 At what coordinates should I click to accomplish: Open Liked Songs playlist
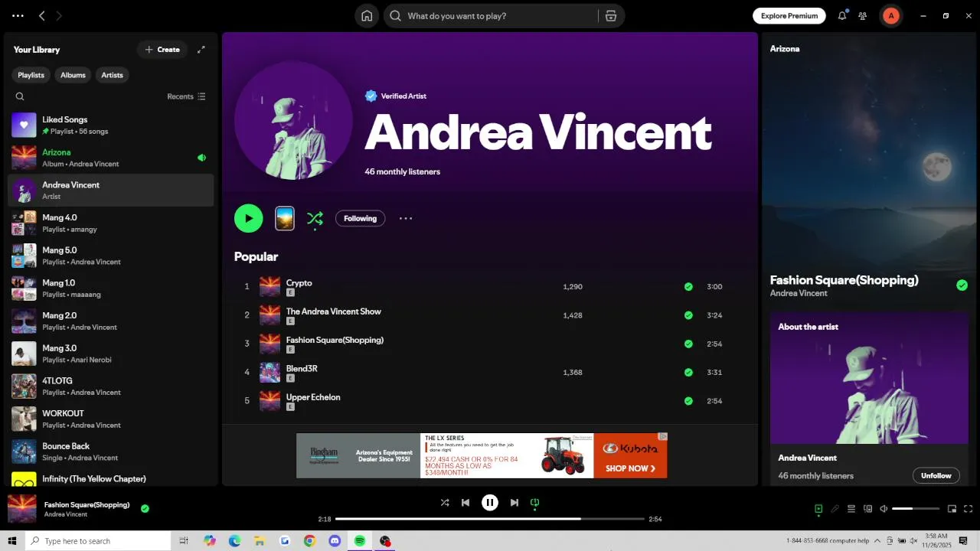[111, 125]
